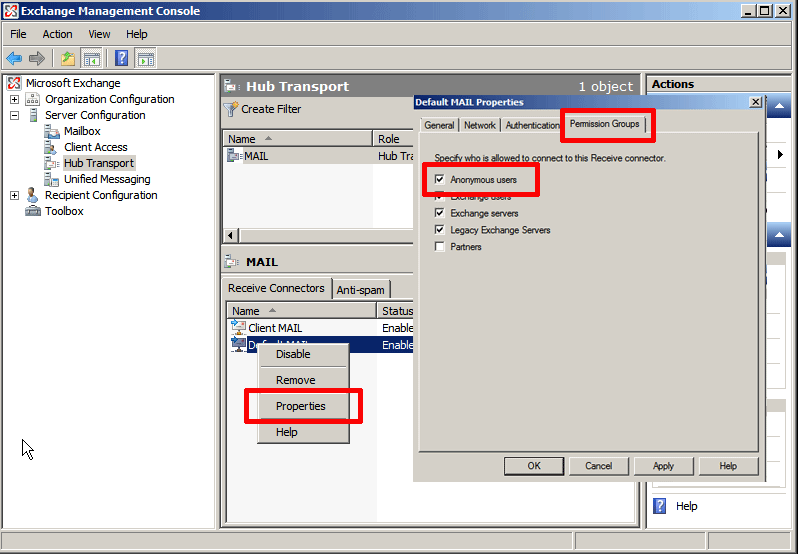The height and width of the screenshot is (554, 798).
Task: Click the Help icon in Actions pane
Action: (660, 506)
